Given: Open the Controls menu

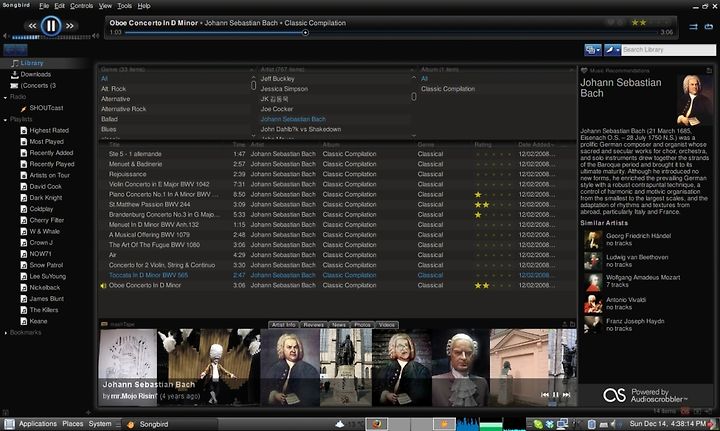Looking at the screenshot, I should 81,6.
